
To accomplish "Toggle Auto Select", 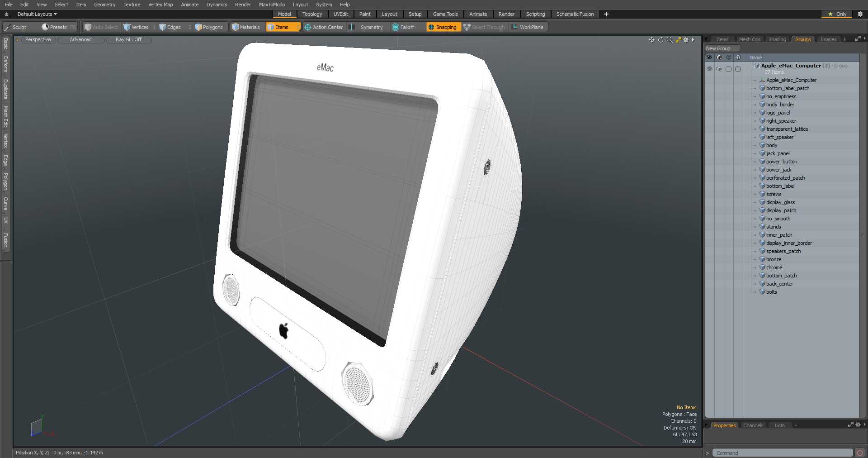I will pyautogui.click(x=101, y=27).
